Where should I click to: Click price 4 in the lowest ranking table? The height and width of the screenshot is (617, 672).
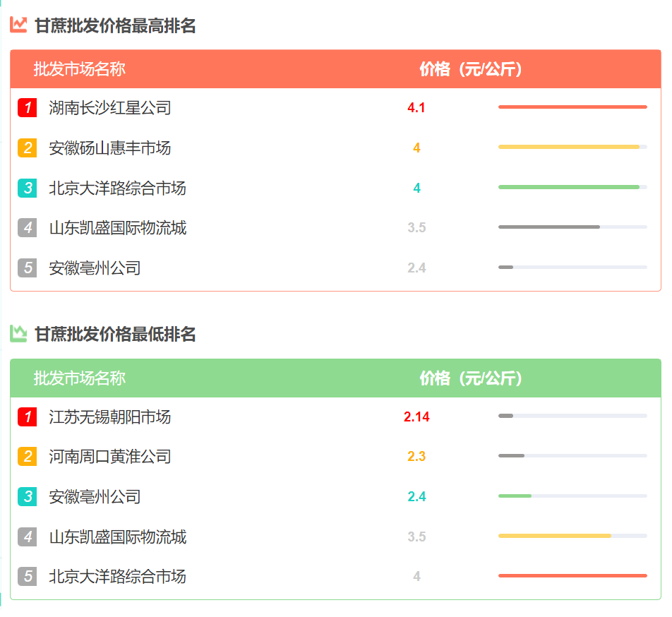[x=416, y=576]
